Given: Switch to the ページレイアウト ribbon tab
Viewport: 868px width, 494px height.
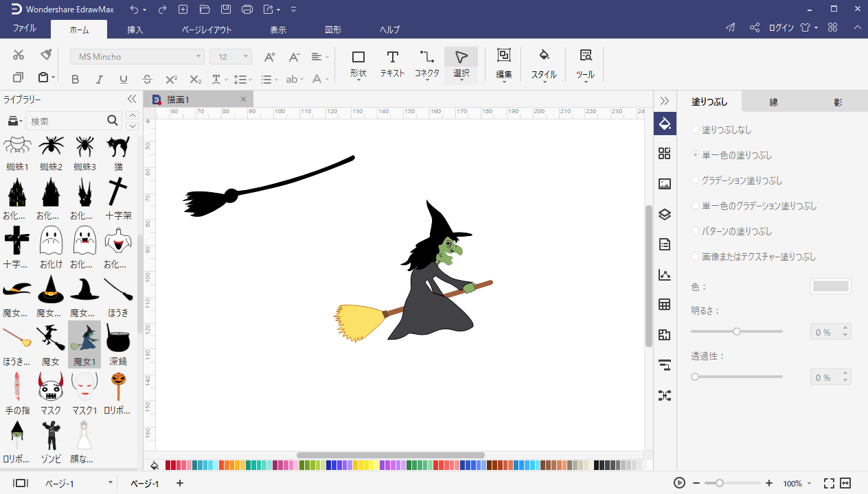Looking at the screenshot, I should (207, 30).
